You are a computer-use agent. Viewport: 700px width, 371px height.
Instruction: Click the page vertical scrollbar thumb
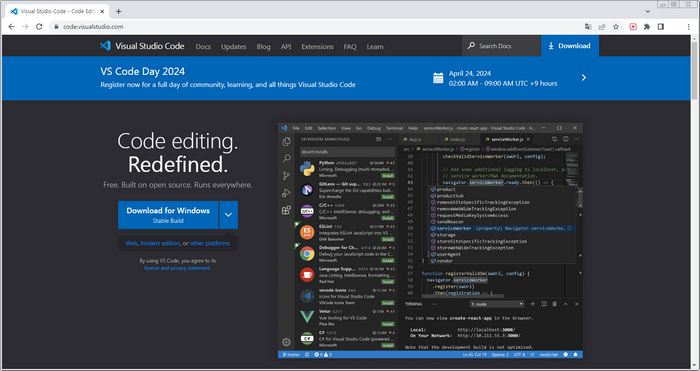694,71
